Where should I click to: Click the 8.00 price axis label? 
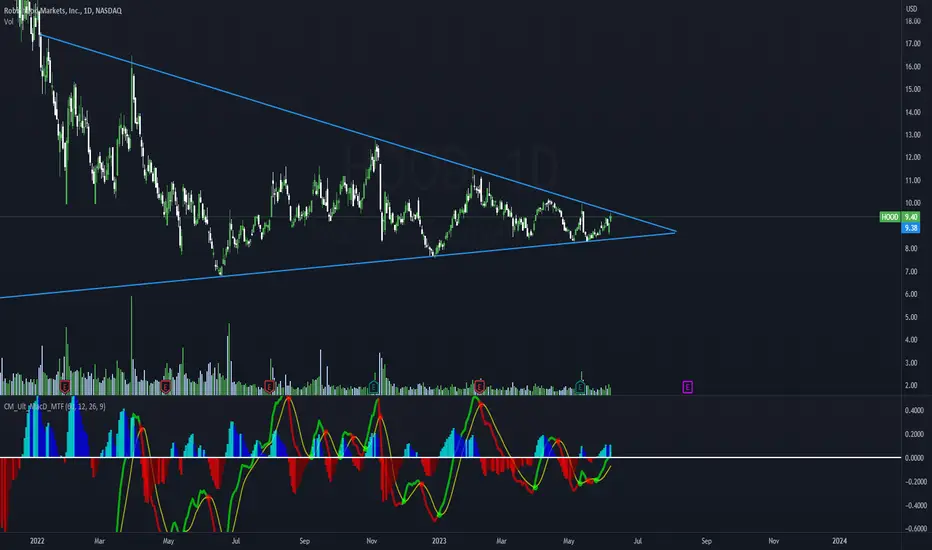tap(911, 249)
